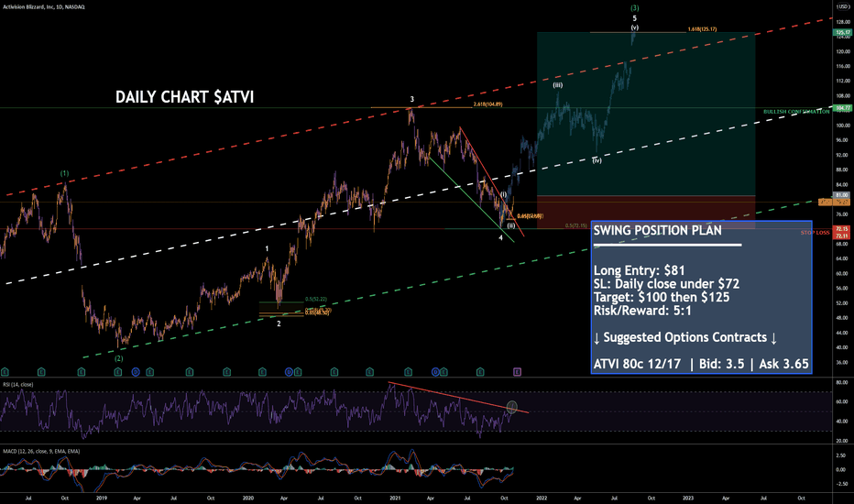This screenshot has height=504, width=854.
Task: Click the Target: $100 then $125 line
Action: click(662, 297)
